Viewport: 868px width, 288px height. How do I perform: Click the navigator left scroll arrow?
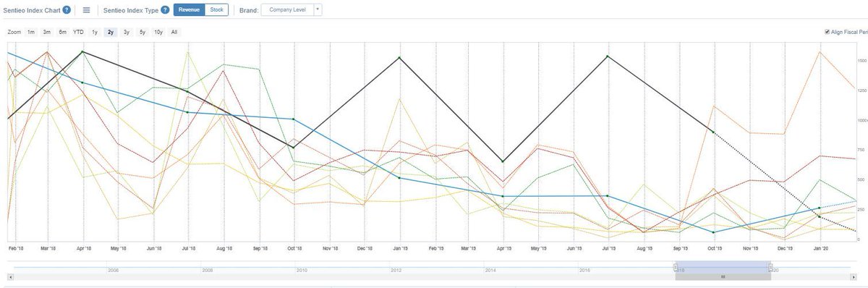(10, 276)
